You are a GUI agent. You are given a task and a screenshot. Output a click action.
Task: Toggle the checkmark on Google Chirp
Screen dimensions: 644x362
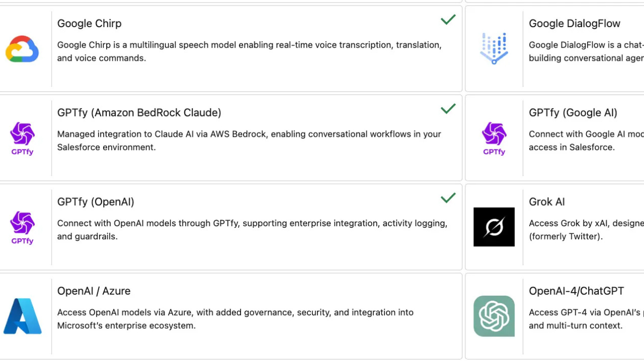click(447, 20)
